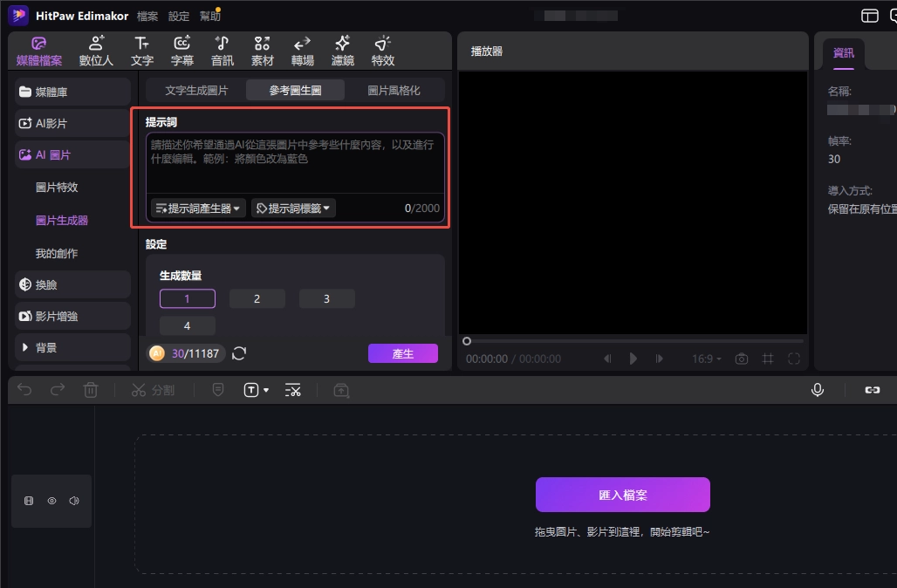Click the 產生 generate button

[x=403, y=353]
